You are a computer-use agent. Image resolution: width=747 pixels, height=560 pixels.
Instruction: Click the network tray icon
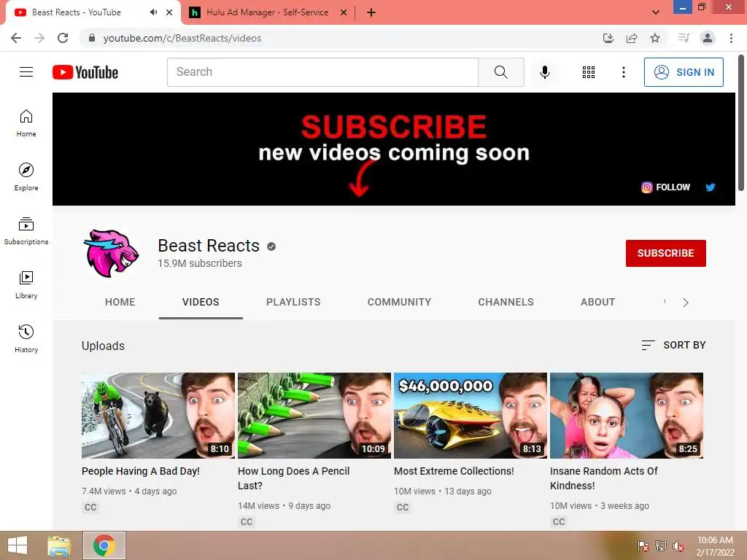click(661, 546)
